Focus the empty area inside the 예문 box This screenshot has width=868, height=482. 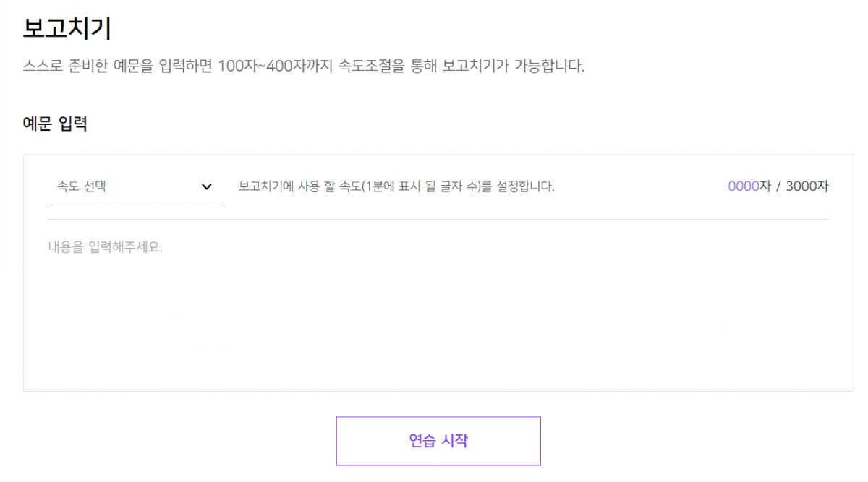[438, 325]
